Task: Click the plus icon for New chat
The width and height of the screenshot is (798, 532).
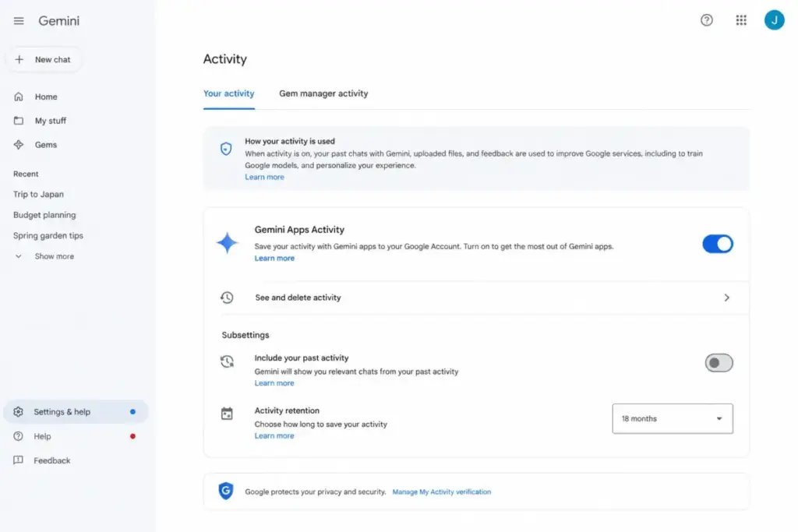Action: [x=19, y=59]
